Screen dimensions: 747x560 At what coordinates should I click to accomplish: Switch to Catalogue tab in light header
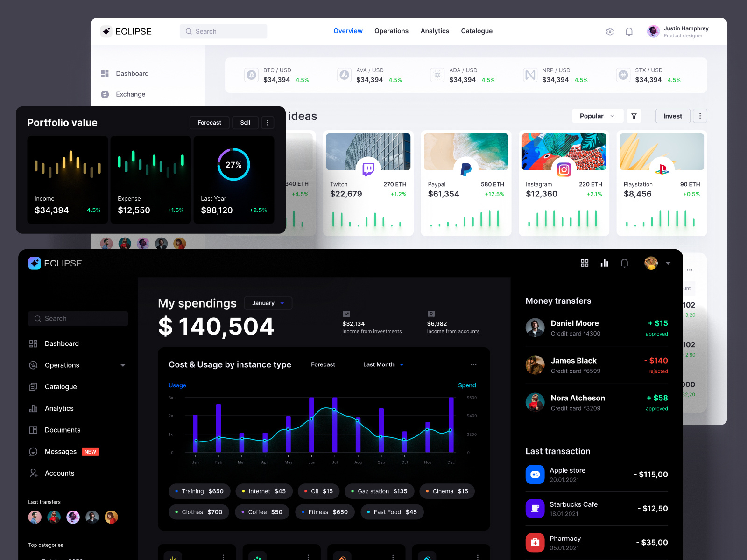pyautogui.click(x=477, y=31)
